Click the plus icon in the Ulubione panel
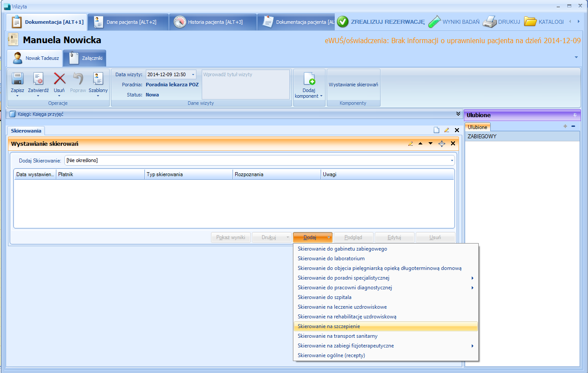Image resolution: width=588 pixels, height=373 pixels. pyautogui.click(x=566, y=126)
